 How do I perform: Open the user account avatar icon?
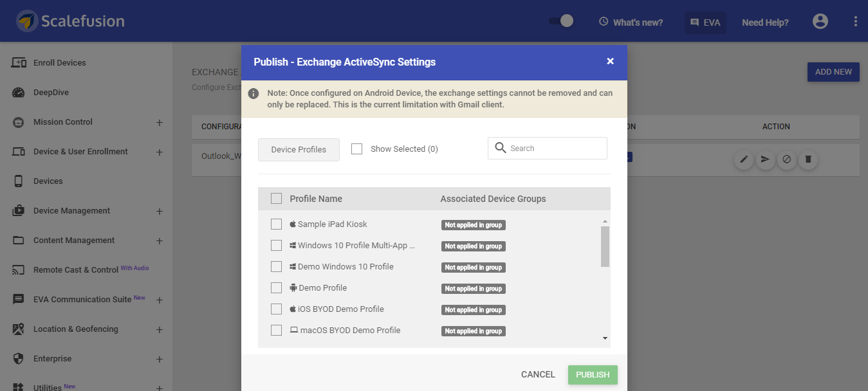coord(820,21)
